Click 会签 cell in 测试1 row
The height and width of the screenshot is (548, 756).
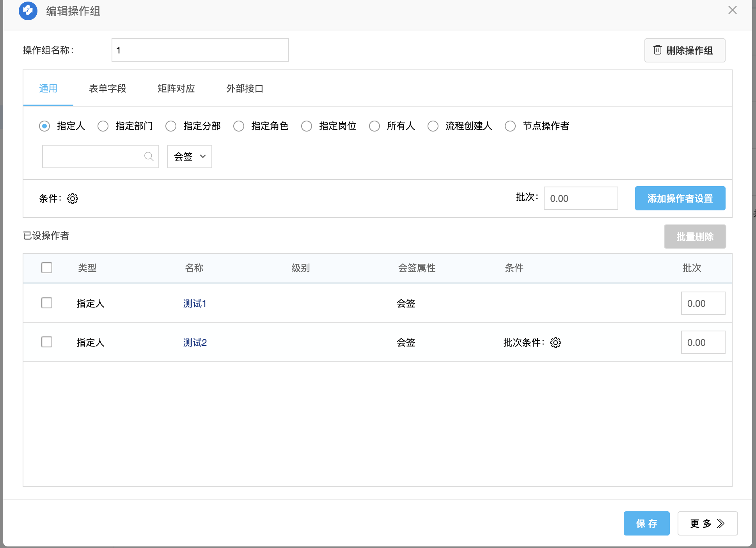(x=406, y=303)
